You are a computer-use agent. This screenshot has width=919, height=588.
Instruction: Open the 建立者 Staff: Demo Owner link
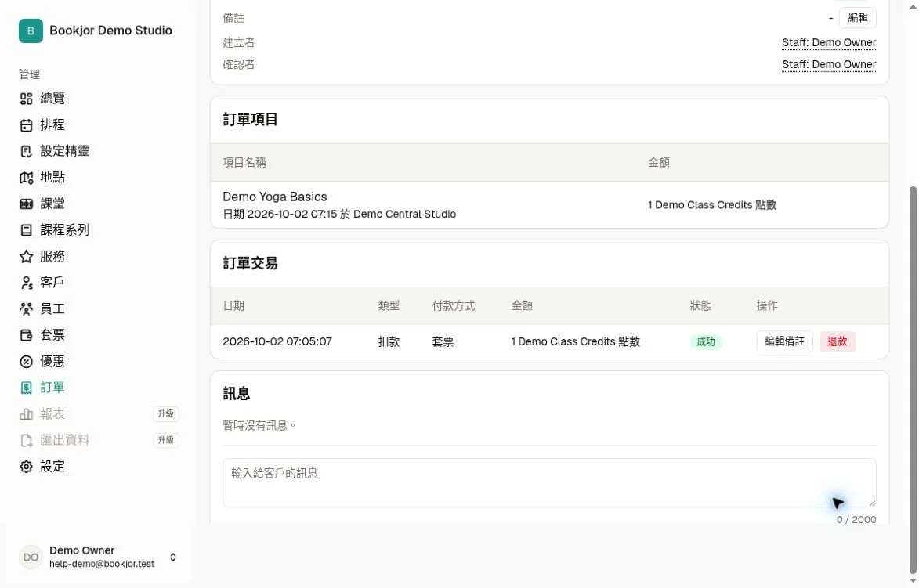tap(829, 43)
